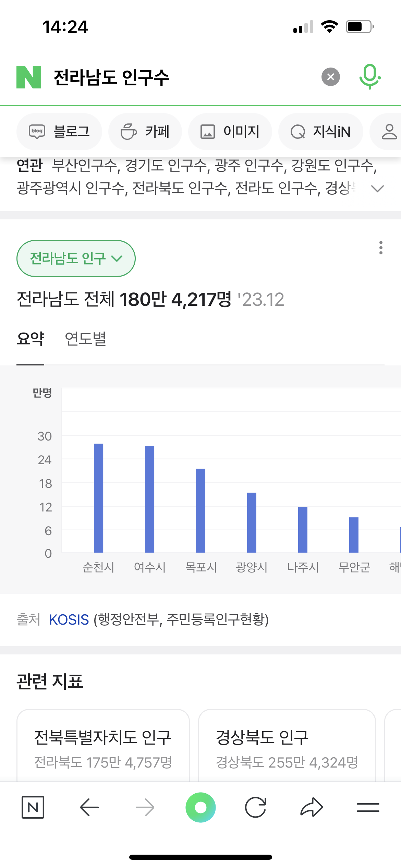The image size is (401, 868).
Task: Tap the search field text 전라남도 인구수
Action: tap(111, 77)
